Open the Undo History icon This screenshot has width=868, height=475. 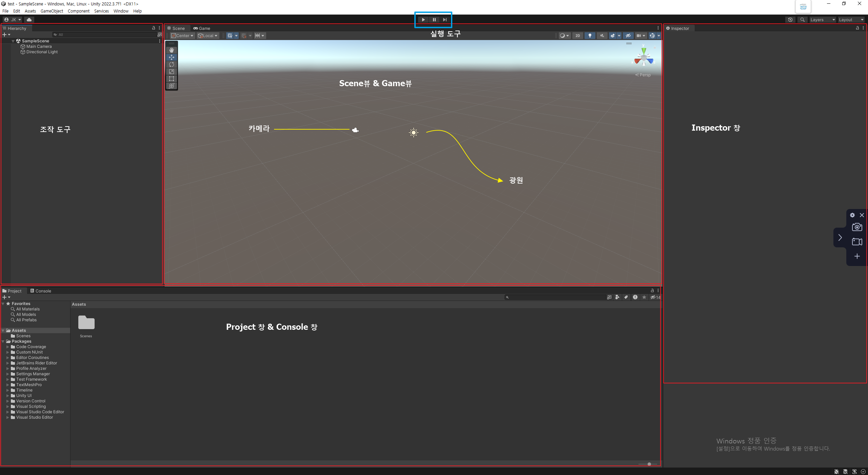click(x=790, y=20)
